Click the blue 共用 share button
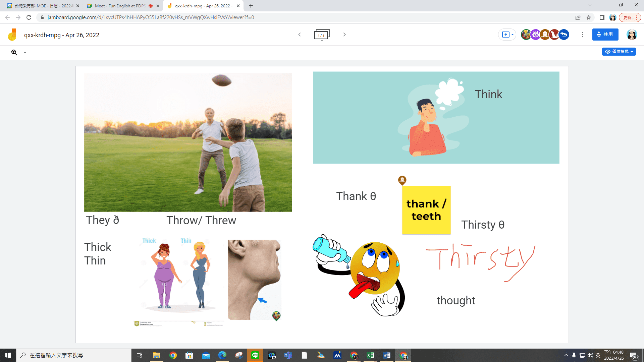Viewport: 644px width, 362px height. point(605,35)
